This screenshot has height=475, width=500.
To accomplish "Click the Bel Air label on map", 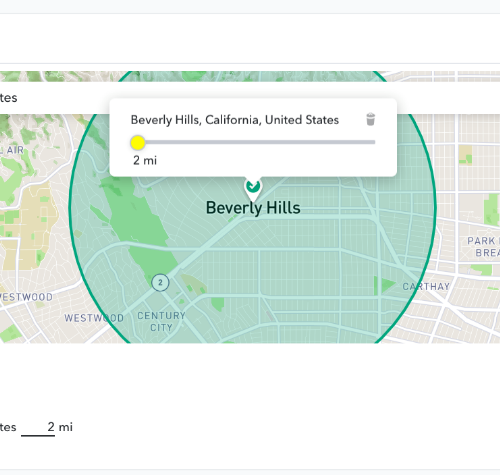I will [x=12, y=150].
